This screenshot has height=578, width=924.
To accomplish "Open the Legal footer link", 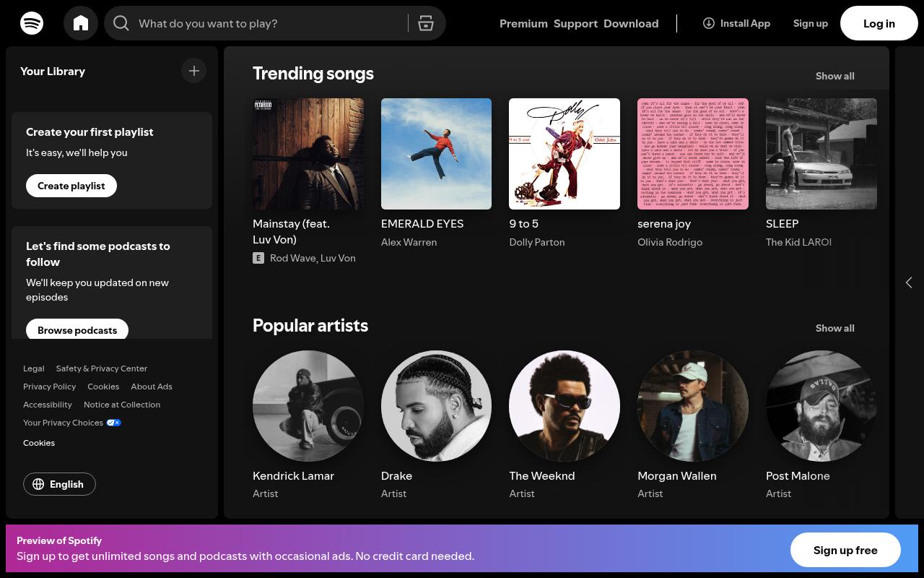I will coord(34,368).
